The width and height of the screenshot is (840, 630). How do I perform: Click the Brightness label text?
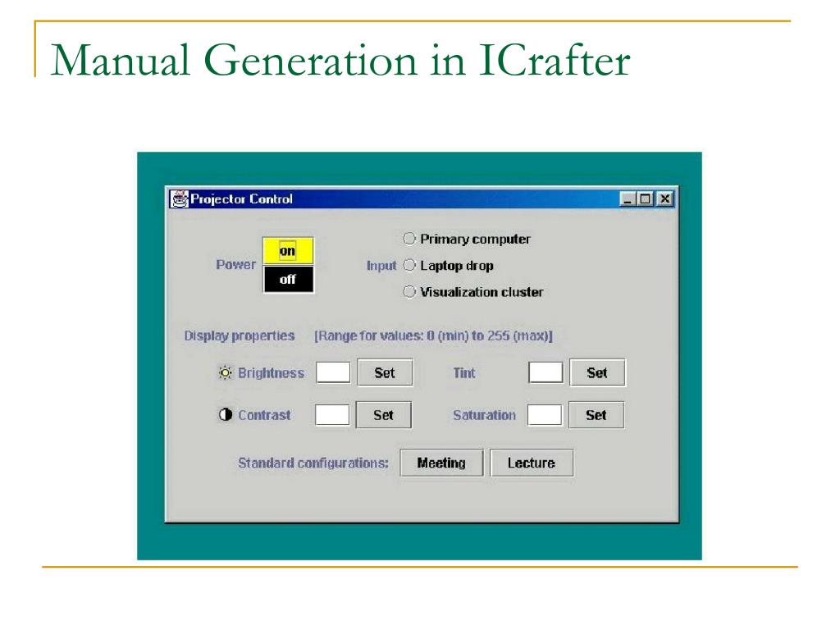(x=271, y=373)
